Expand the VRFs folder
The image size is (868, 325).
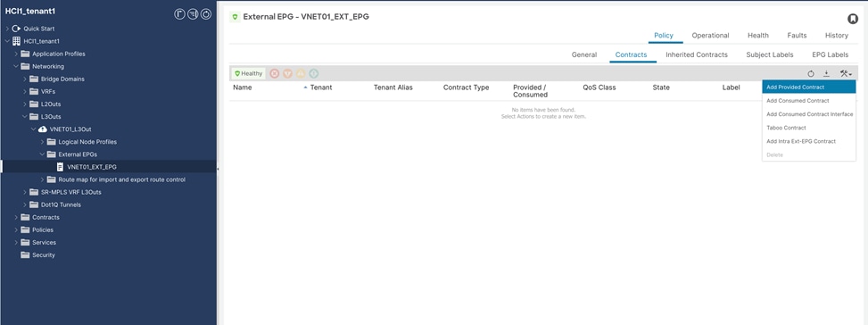pos(25,91)
